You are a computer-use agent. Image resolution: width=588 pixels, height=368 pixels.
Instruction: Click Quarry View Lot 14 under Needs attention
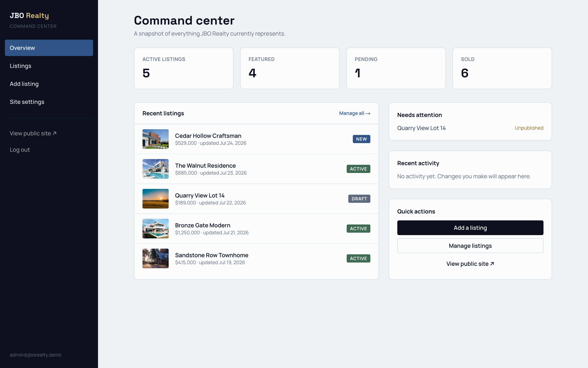[421, 128]
